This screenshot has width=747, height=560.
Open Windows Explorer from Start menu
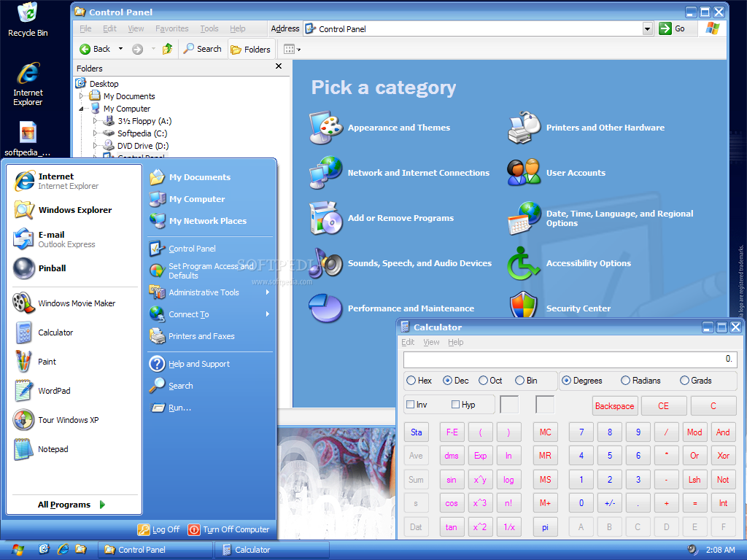74,210
